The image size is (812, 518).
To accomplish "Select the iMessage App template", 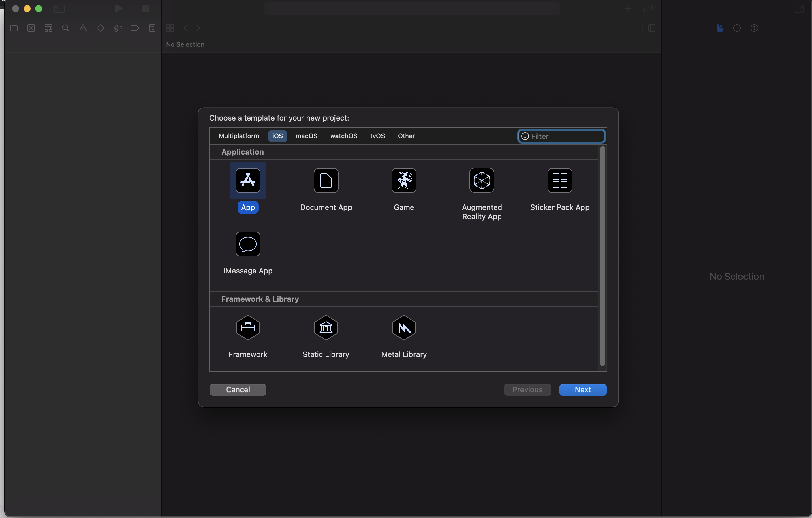I will 248,244.
